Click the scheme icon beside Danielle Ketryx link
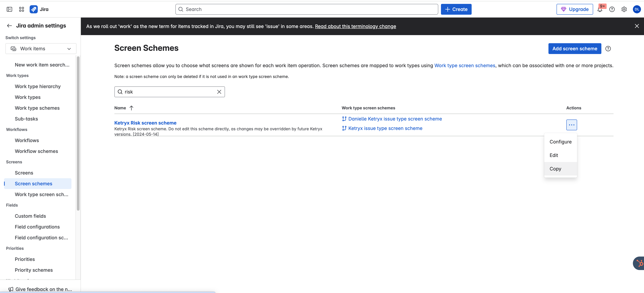 click(344, 119)
